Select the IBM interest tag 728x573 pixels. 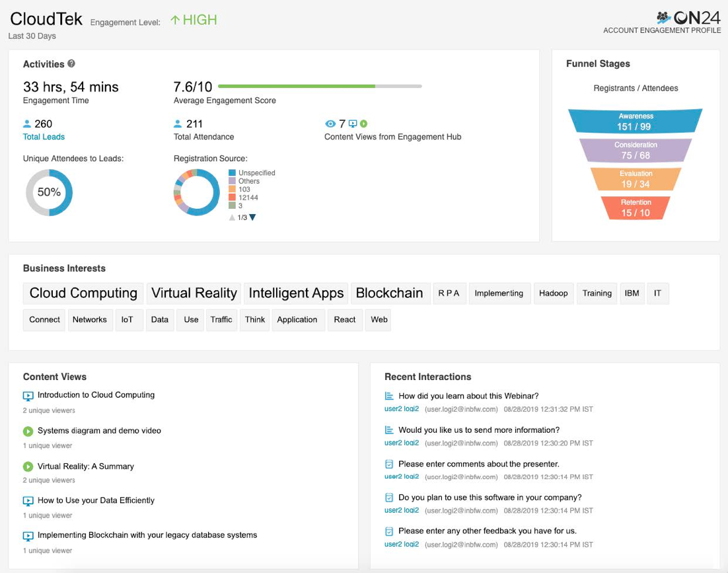(632, 293)
